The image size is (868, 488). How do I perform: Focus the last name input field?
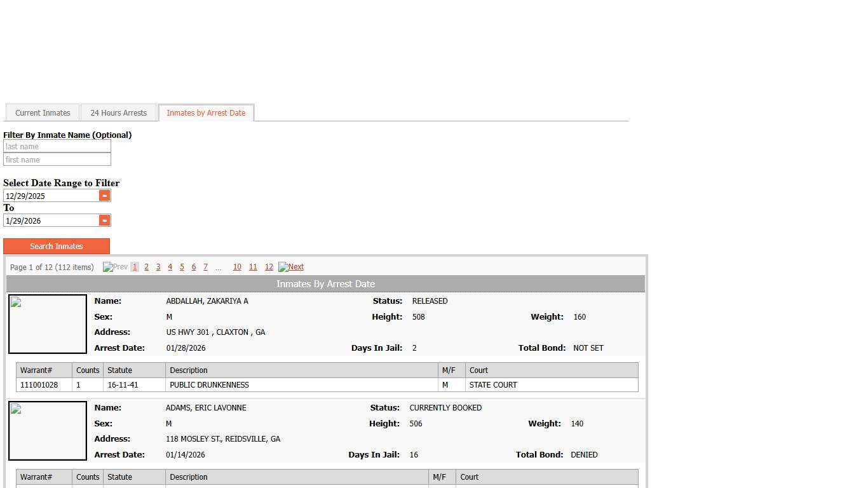coord(57,147)
